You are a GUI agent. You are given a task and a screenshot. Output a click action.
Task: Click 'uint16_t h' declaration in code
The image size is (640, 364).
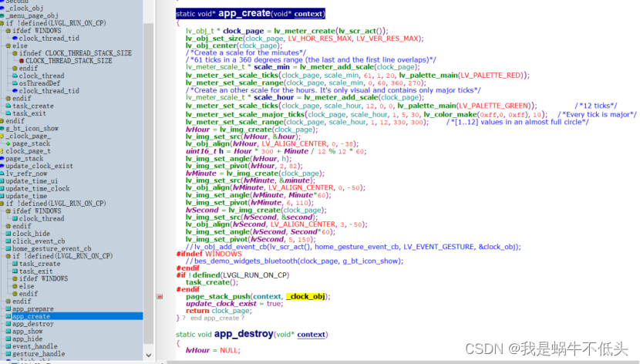pos(205,151)
